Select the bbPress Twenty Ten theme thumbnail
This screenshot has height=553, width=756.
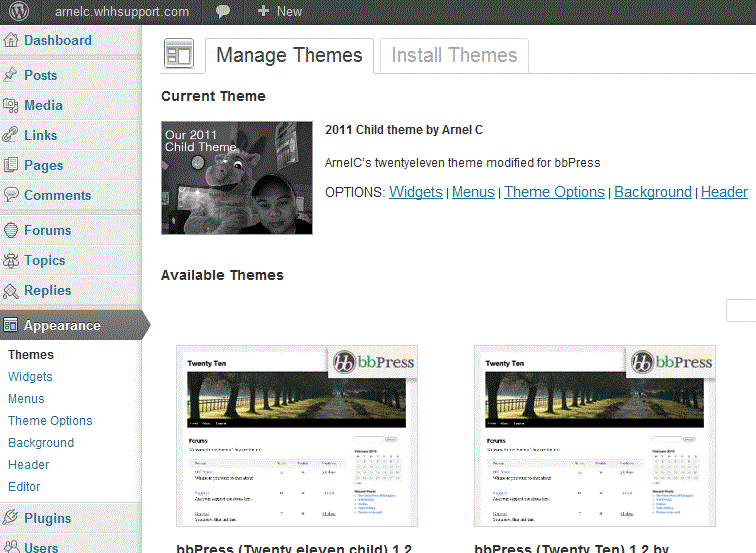(595, 436)
